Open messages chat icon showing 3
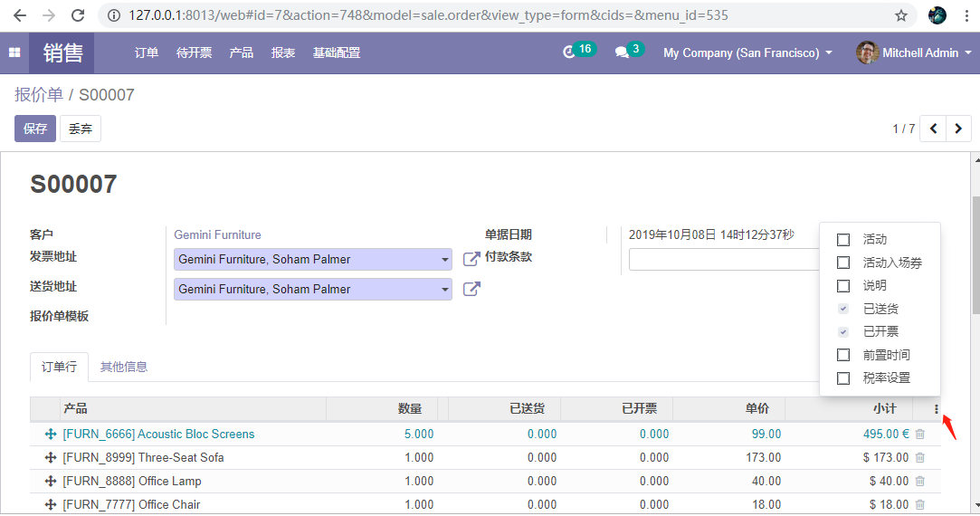The image size is (980, 516). click(x=622, y=53)
